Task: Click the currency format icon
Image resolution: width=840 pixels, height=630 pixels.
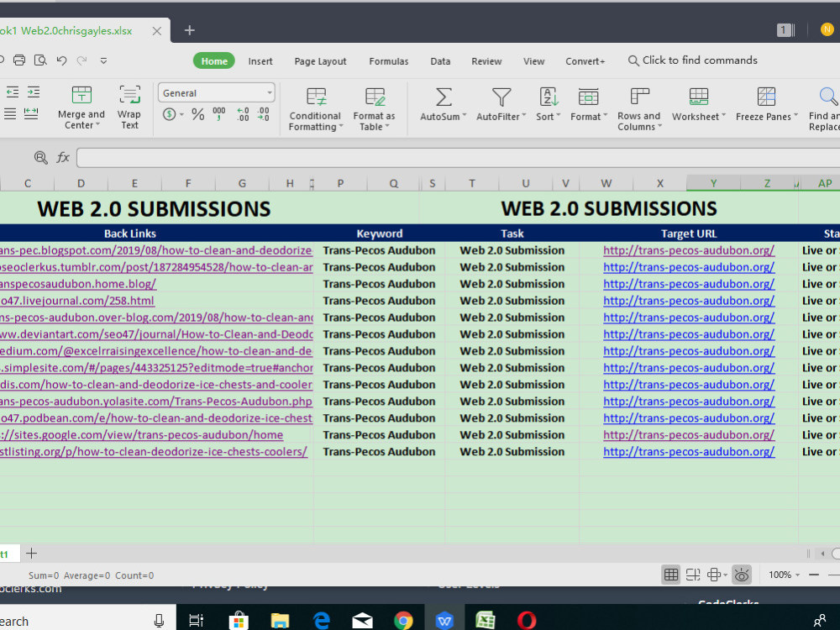Action: click(170, 114)
